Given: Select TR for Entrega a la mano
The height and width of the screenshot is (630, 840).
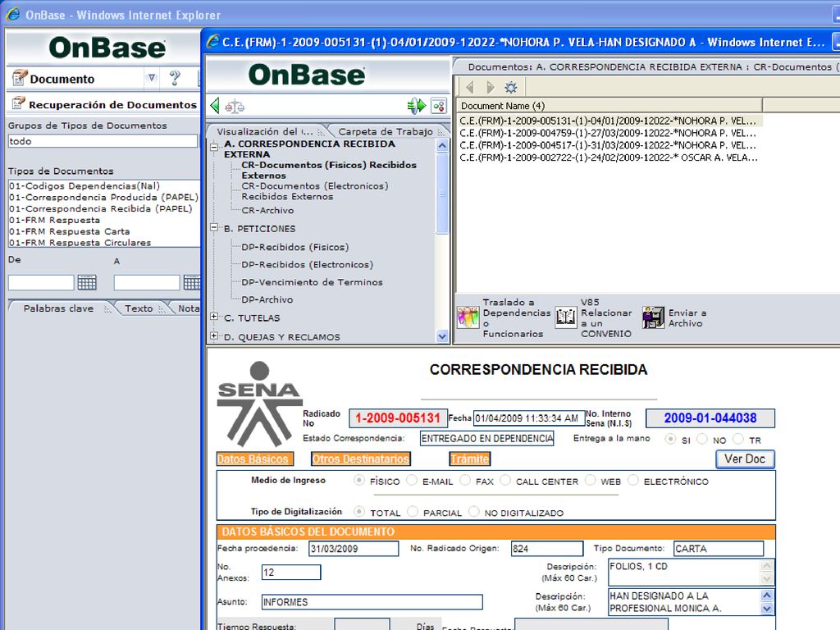Looking at the screenshot, I should tap(738, 439).
